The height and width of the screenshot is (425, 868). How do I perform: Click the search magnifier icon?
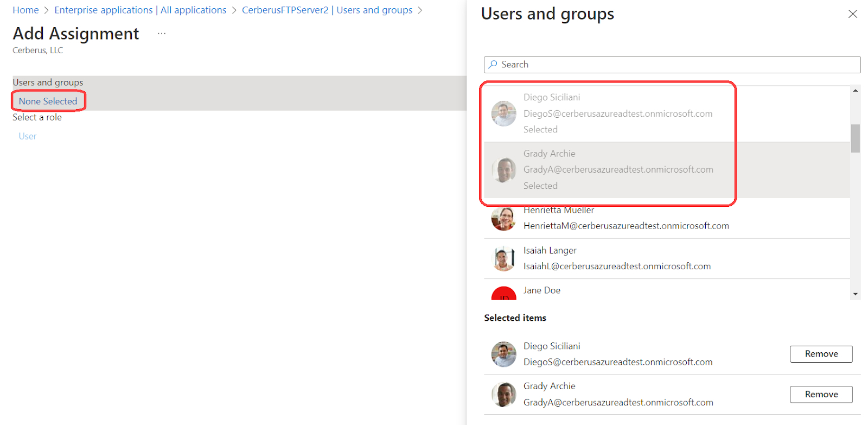pyautogui.click(x=493, y=65)
